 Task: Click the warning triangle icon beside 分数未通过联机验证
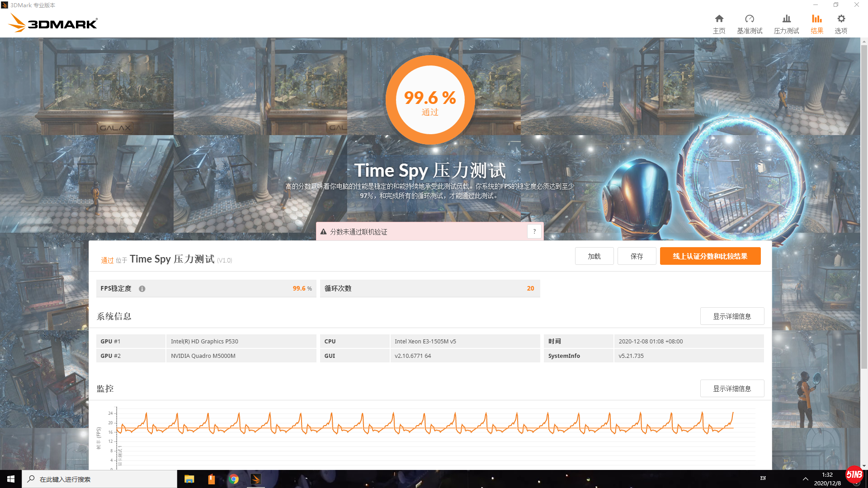point(323,232)
